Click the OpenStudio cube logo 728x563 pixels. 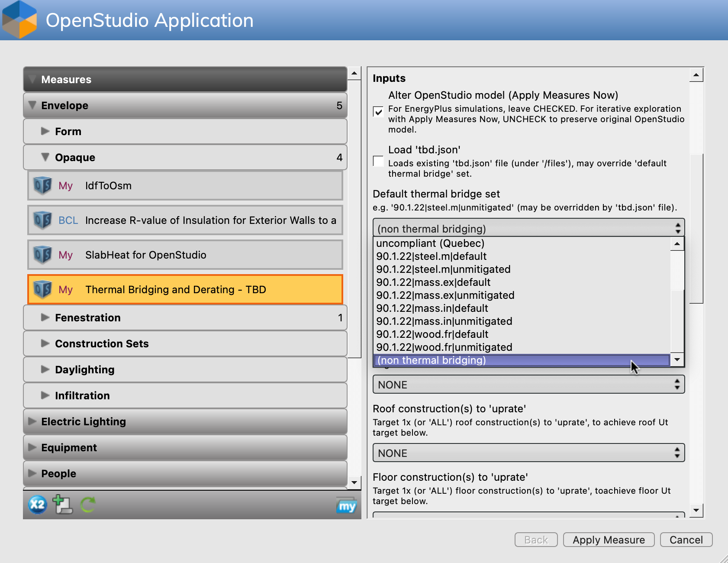click(19, 19)
